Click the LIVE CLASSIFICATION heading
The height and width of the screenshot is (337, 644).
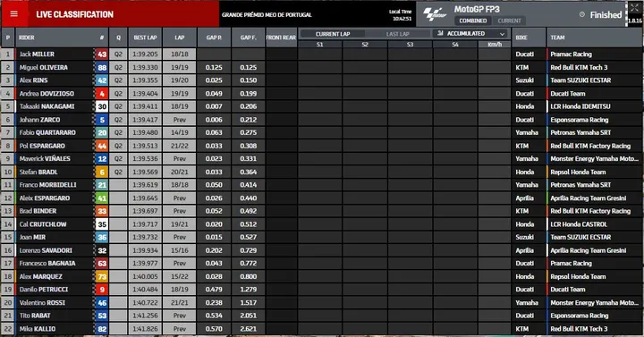point(75,14)
